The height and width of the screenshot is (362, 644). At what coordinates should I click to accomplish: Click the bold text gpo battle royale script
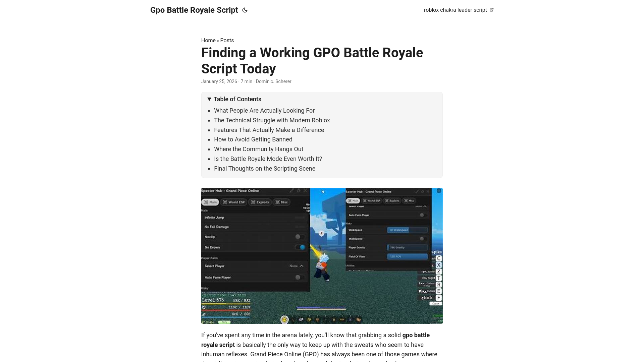tap(315, 340)
